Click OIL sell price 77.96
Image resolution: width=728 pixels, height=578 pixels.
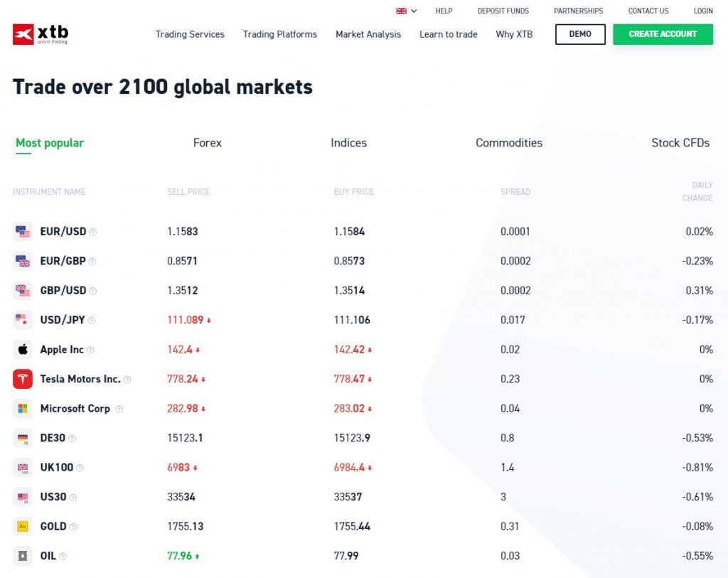click(180, 556)
